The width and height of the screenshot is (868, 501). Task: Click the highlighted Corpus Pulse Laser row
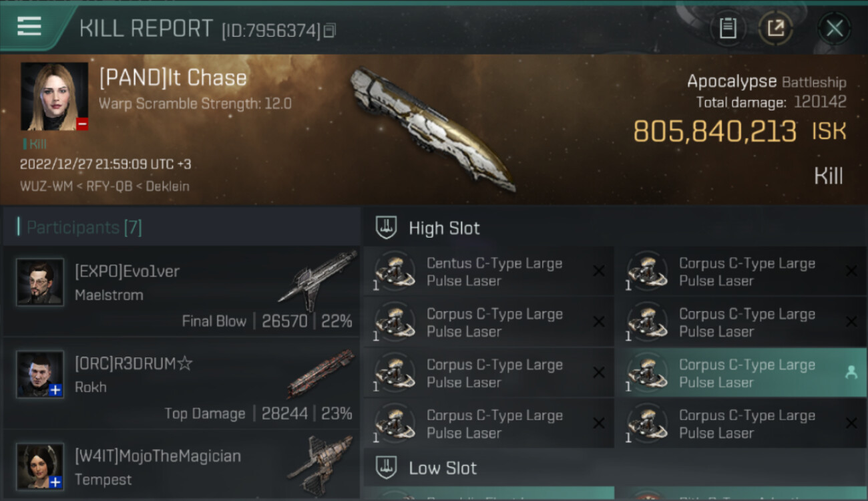pos(740,373)
